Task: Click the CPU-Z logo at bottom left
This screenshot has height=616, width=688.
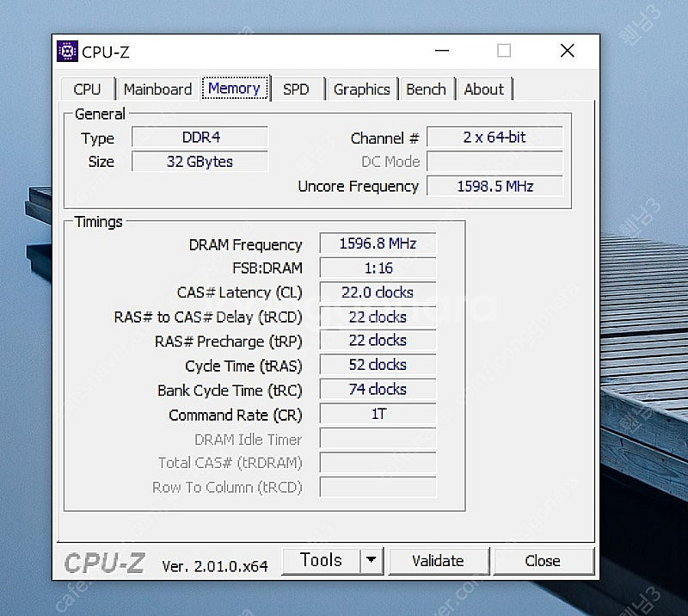Action: coord(104,563)
